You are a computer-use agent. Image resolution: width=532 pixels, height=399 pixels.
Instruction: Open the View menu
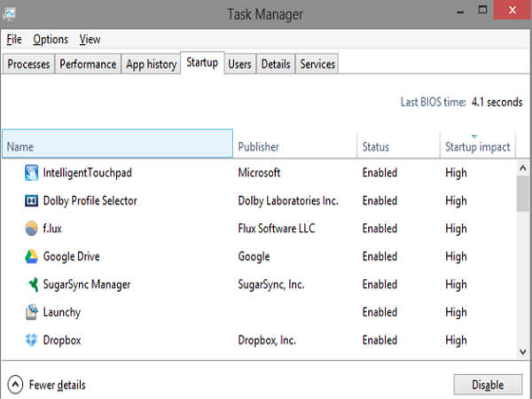90,39
